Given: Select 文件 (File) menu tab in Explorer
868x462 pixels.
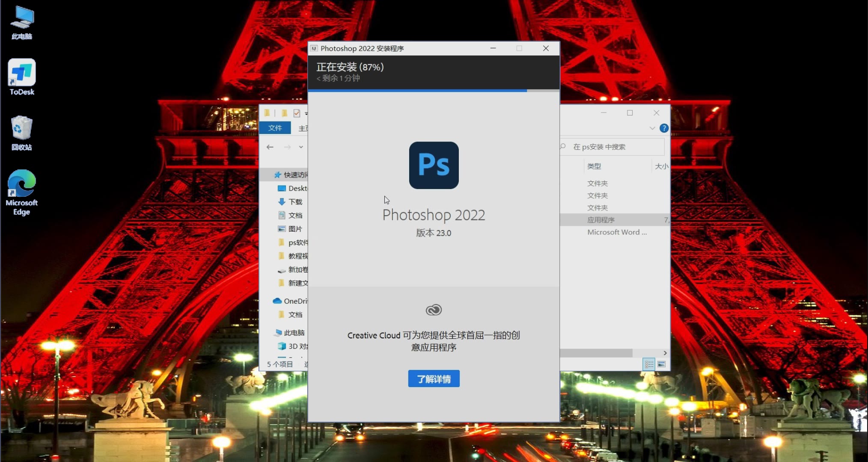Looking at the screenshot, I should [274, 127].
